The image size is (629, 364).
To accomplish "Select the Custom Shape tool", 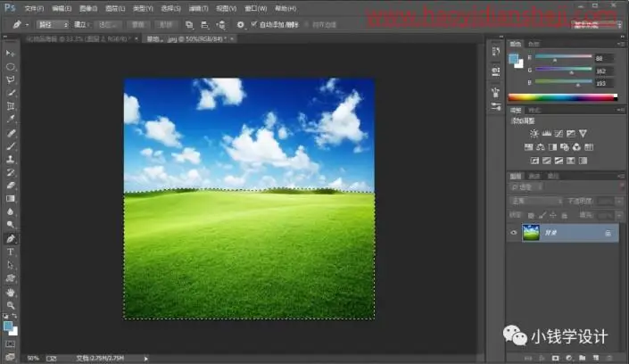I will [x=10, y=278].
